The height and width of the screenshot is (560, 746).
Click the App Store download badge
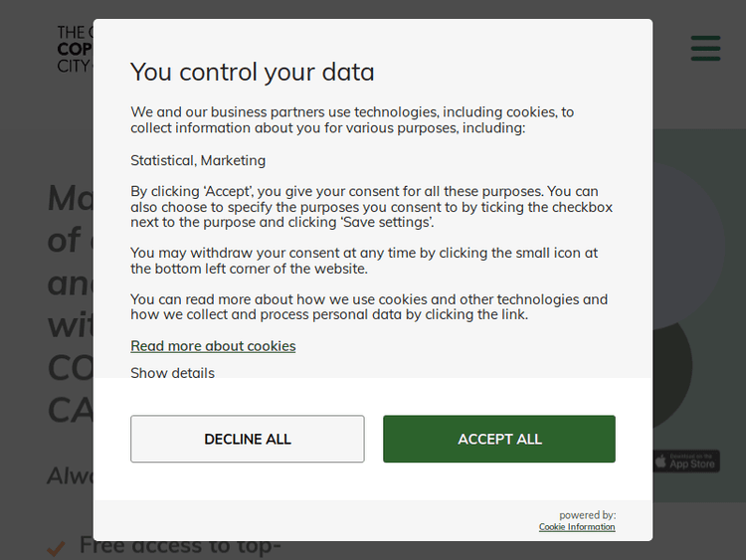(686, 462)
